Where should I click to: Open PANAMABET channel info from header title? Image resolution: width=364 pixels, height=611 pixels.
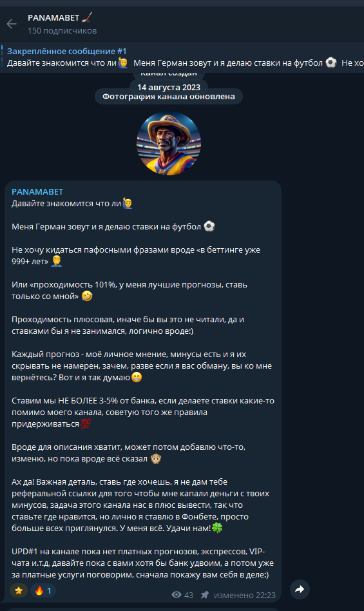click(x=53, y=17)
